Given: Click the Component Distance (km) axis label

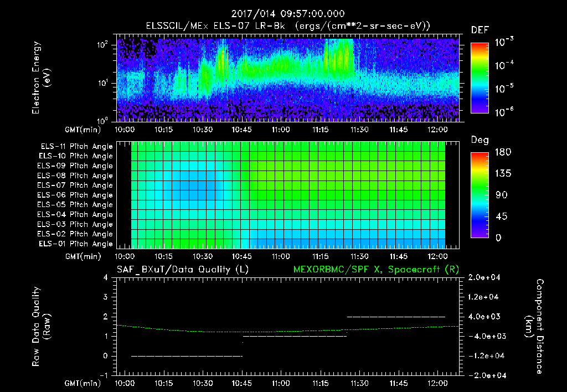Looking at the screenshot, I should [x=534, y=327].
